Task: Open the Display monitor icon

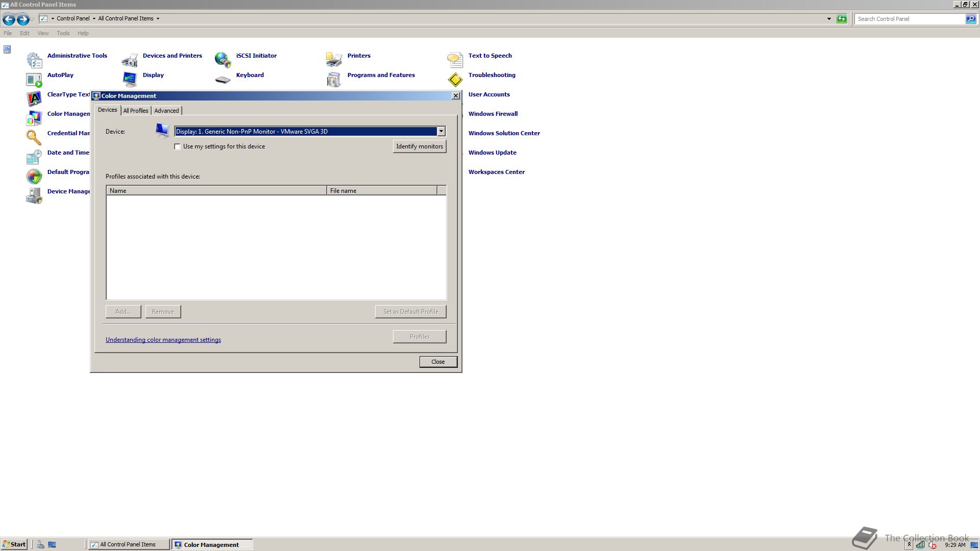Action: click(130, 80)
